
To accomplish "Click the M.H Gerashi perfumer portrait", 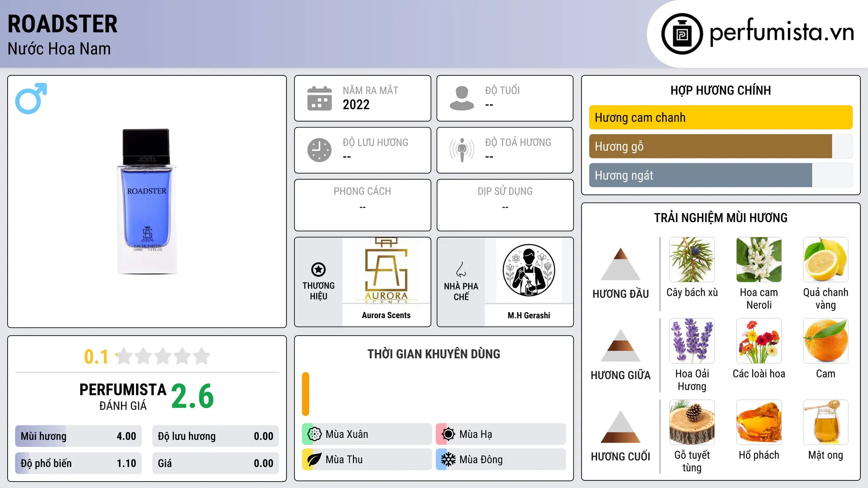I will 529,271.
